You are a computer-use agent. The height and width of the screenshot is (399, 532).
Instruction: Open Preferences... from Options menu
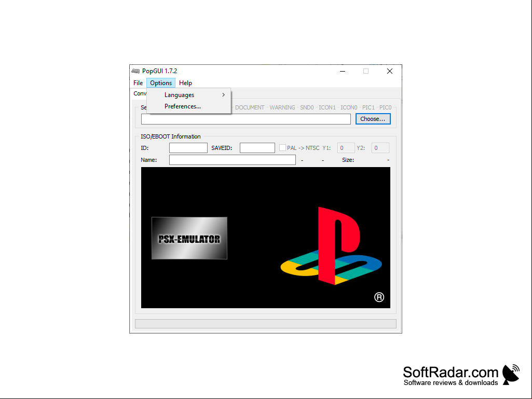(x=189, y=106)
